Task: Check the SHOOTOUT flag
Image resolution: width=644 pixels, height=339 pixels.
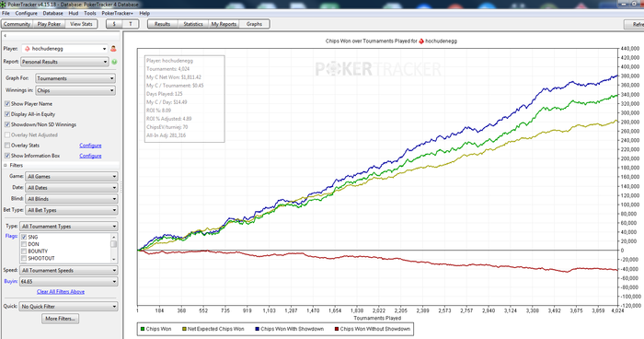Action: tap(24, 258)
